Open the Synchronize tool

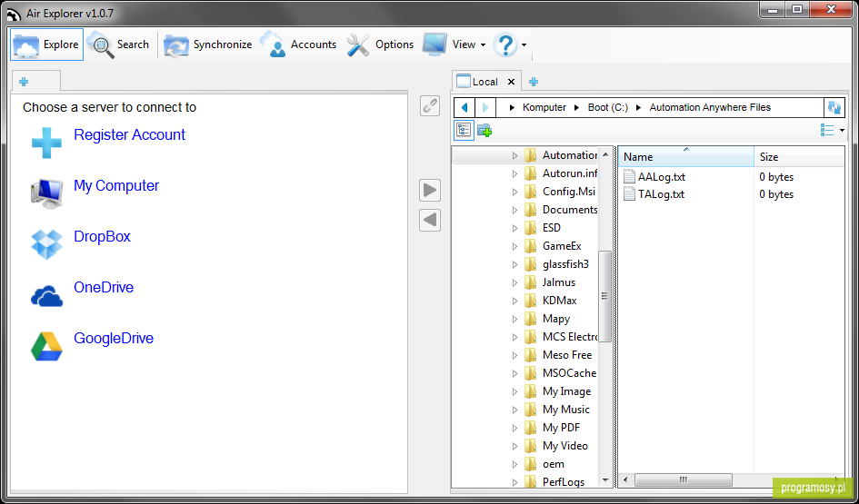pos(207,44)
